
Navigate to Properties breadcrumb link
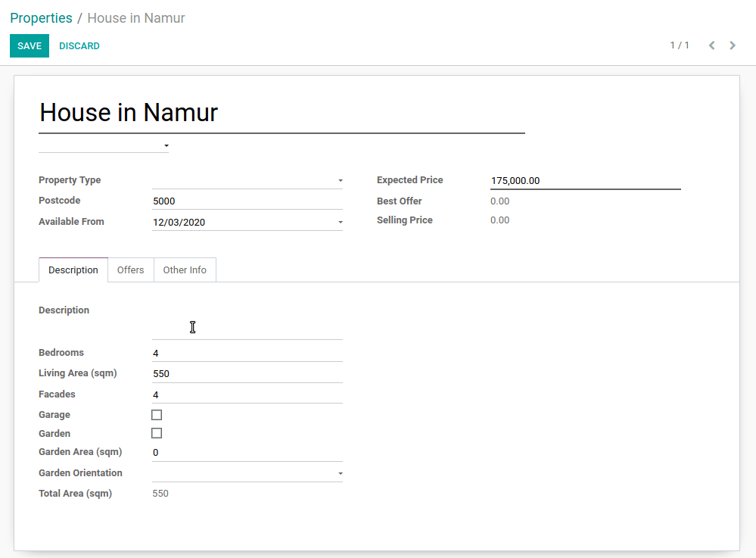(x=41, y=18)
